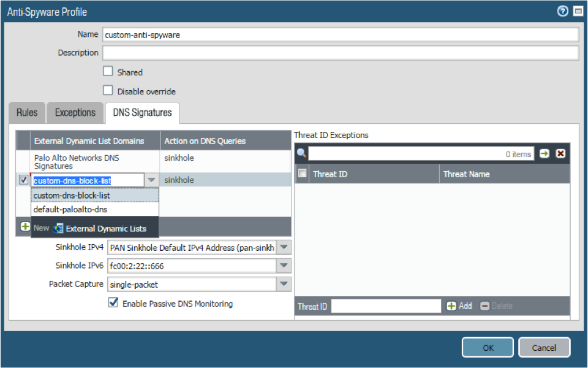
Task: Click the Threat ID column header
Action: (374, 174)
